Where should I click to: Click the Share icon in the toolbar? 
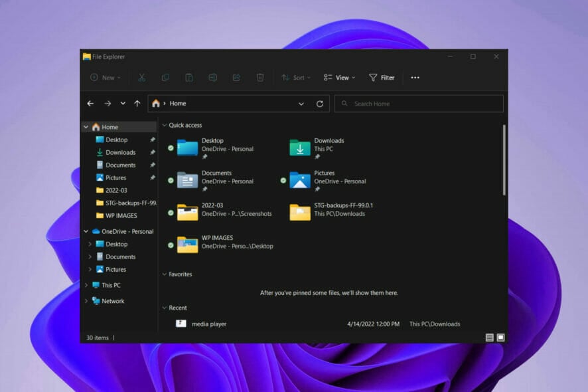236,77
